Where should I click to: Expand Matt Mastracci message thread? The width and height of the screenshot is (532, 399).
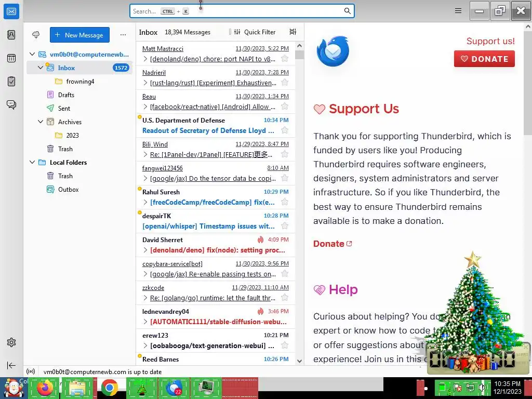click(145, 59)
